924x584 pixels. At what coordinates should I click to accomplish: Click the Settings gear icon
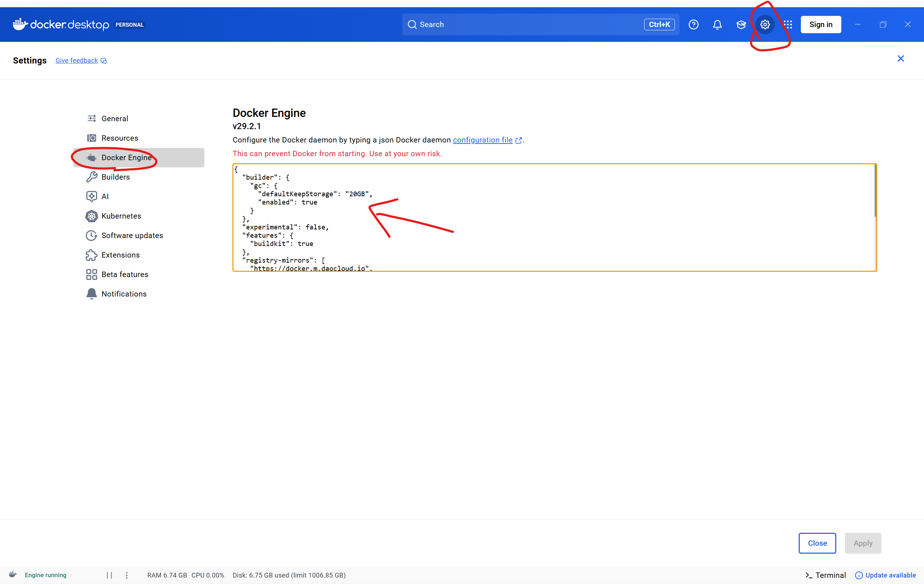765,25
